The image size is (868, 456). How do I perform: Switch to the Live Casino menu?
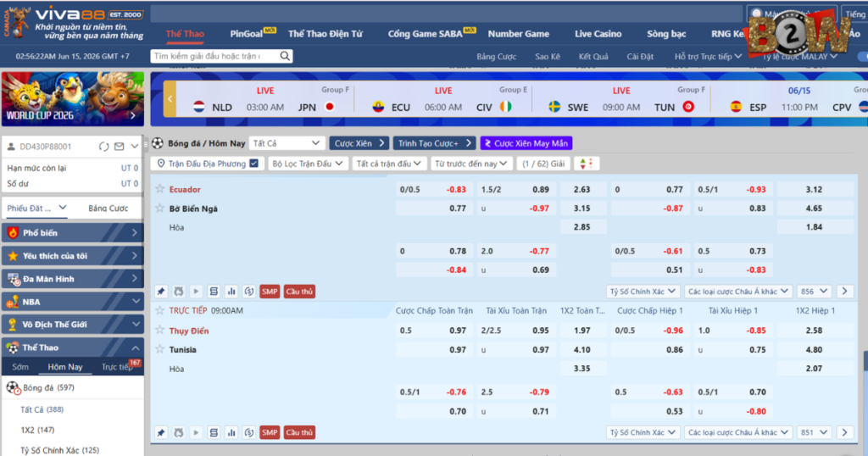(598, 34)
